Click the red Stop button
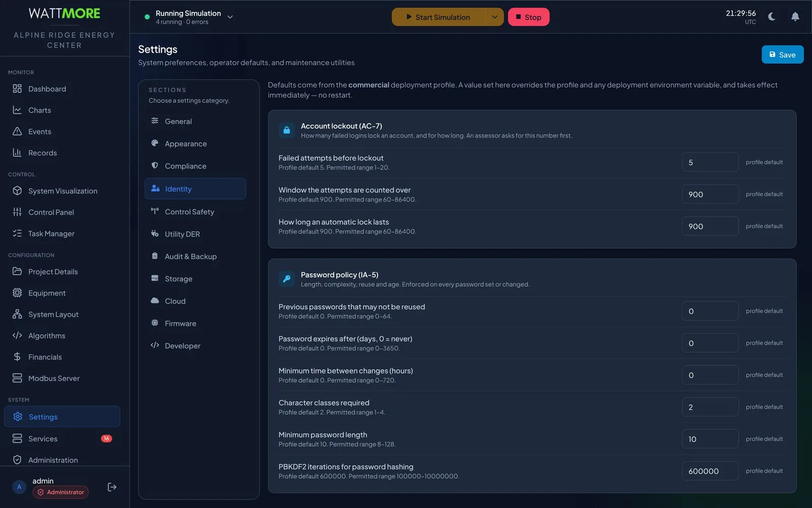The image size is (812, 508). point(529,17)
